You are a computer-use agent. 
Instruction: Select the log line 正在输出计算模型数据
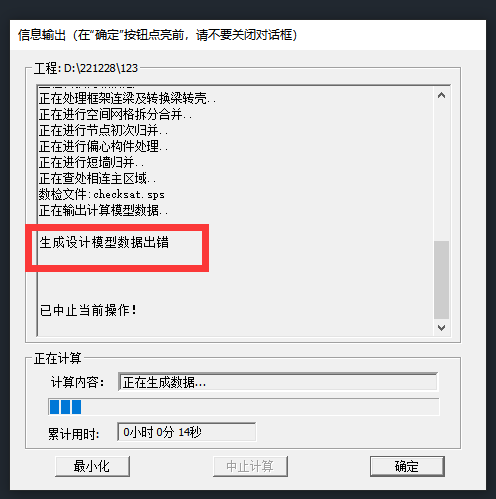click(103, 210)
